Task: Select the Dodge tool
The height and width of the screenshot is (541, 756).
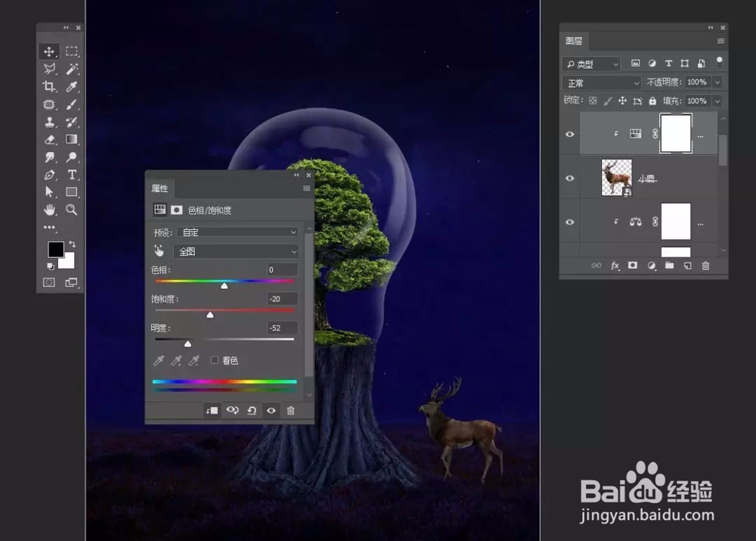Action: click(x=72, y=157)
